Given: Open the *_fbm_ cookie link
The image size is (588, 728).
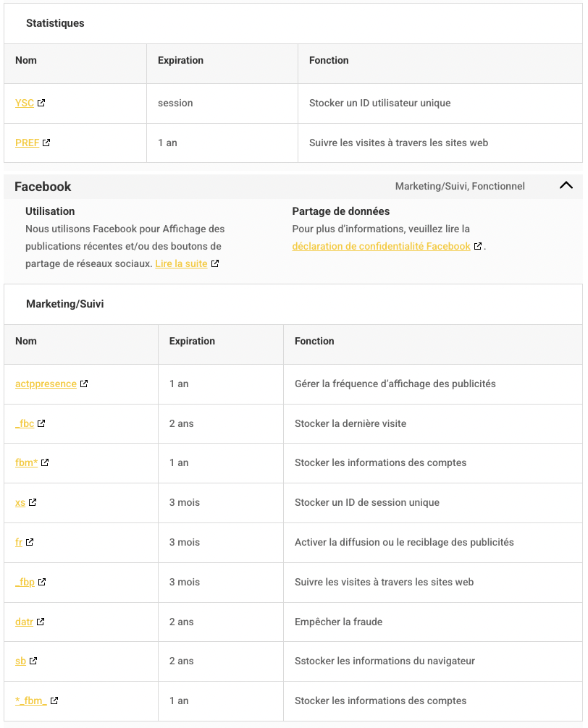Looking at the screenshot, I should click(31, 701).
